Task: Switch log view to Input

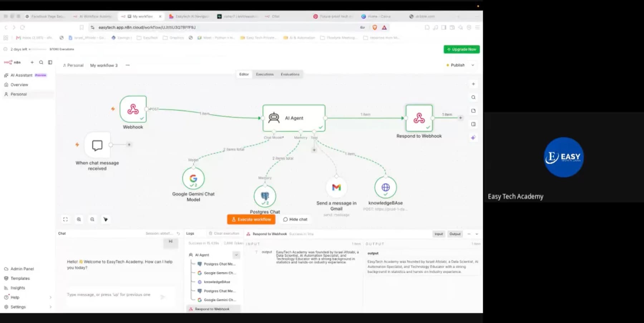Action: [x=439, y=234]
